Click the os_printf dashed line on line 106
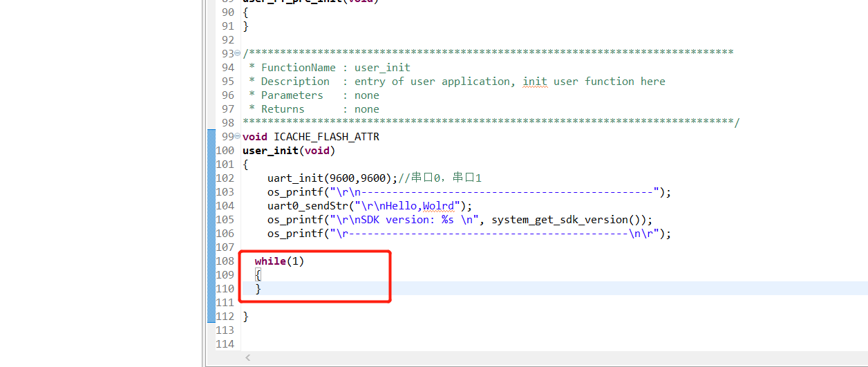This screenshot has width=868, height=367. [x=469, y=234]
